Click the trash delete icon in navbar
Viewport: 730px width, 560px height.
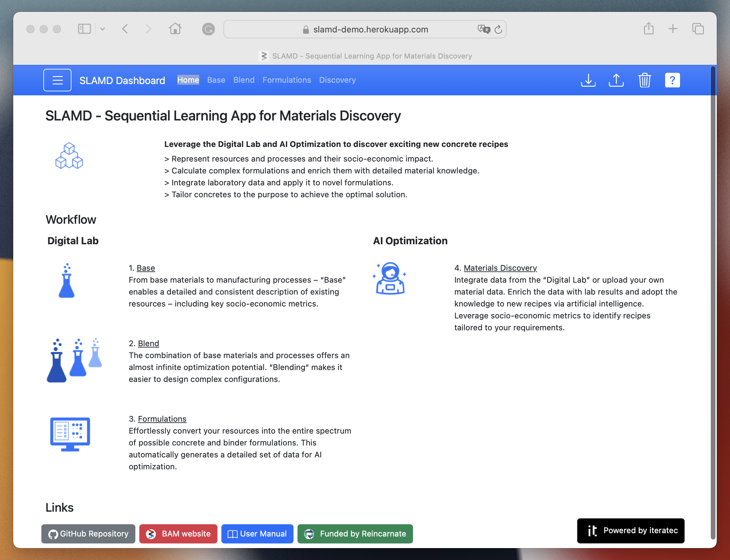(644, 80)
